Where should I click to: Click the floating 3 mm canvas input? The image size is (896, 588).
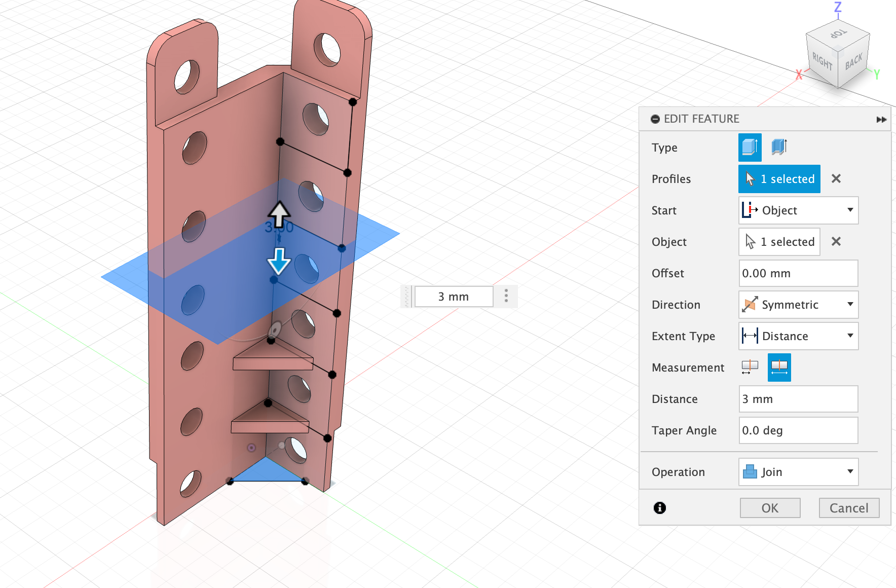coord(454,297)
